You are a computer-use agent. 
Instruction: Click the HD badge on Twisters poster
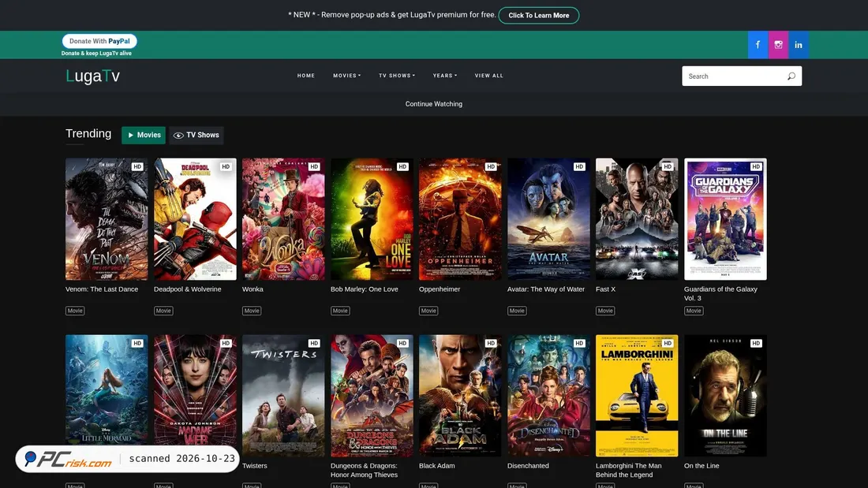point(314,343)
